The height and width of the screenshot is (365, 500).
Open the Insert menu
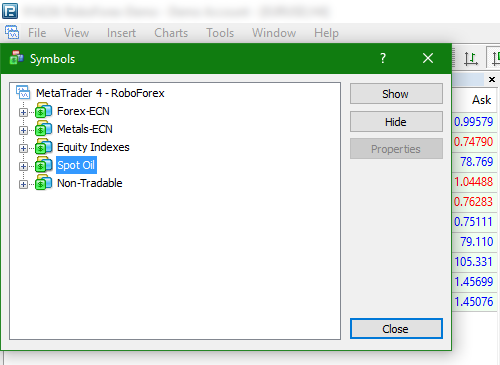click(x=121, y=33)
